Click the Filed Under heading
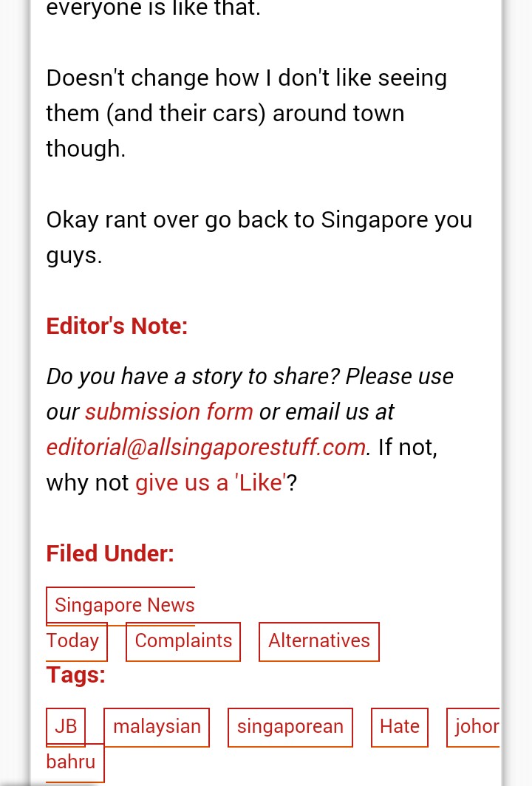532x786 pixels. tap(110, 554)
